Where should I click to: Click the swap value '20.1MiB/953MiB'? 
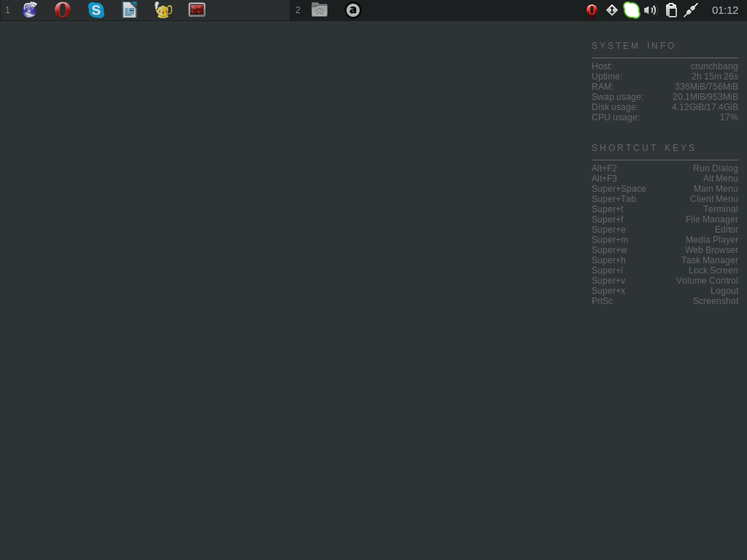pos(705,97)
